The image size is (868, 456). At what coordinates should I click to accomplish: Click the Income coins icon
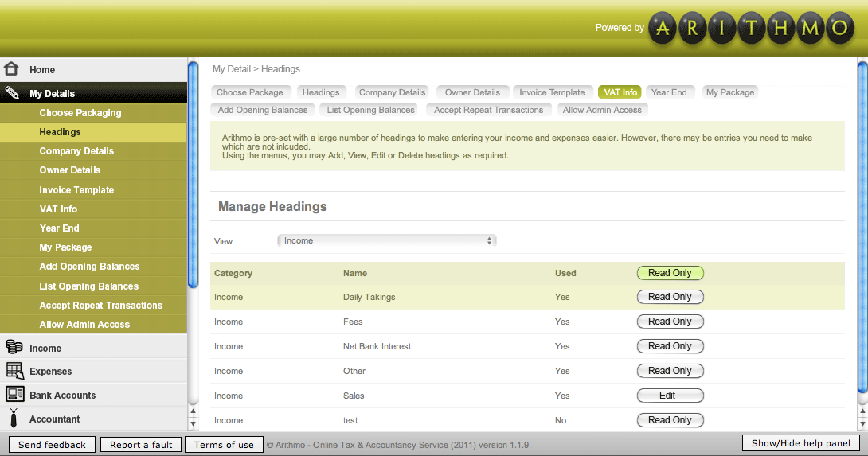(x=14, y=347)
